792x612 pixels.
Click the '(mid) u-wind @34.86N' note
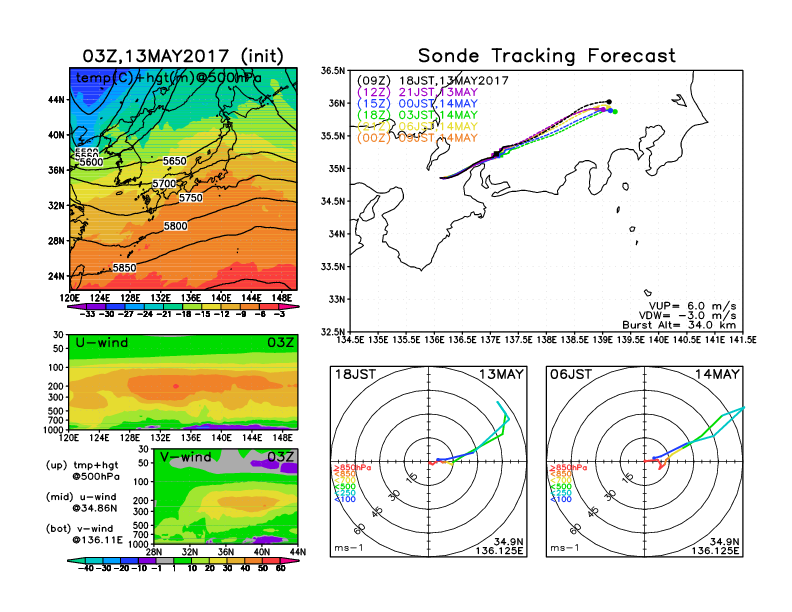point(81,502)
